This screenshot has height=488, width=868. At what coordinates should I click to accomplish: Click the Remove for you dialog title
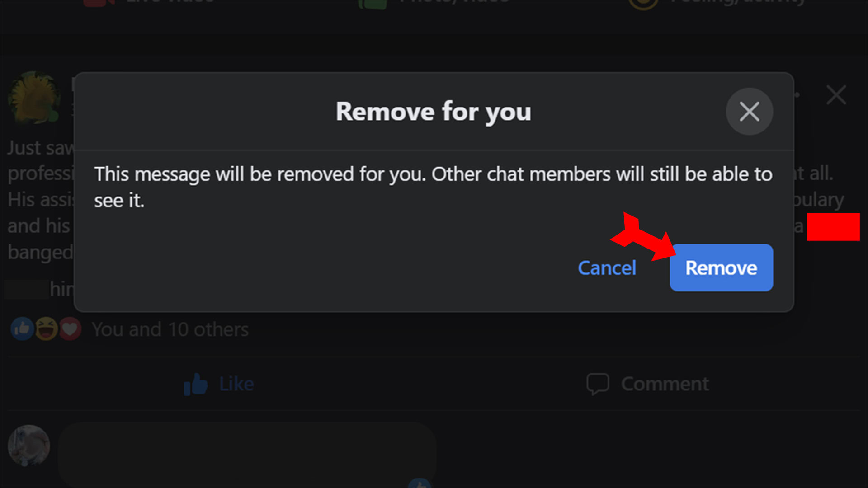point(433,112)
